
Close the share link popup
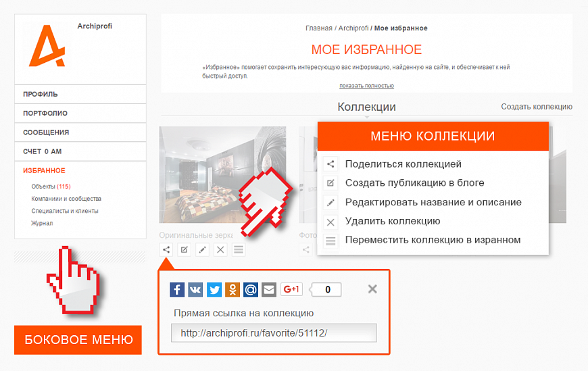click(x=372, y=289)
